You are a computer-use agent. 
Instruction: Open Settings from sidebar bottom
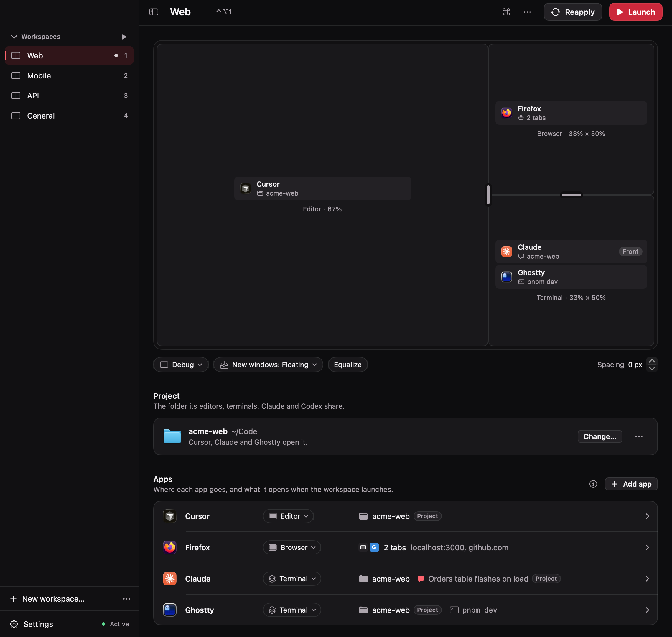pos(32,624)
